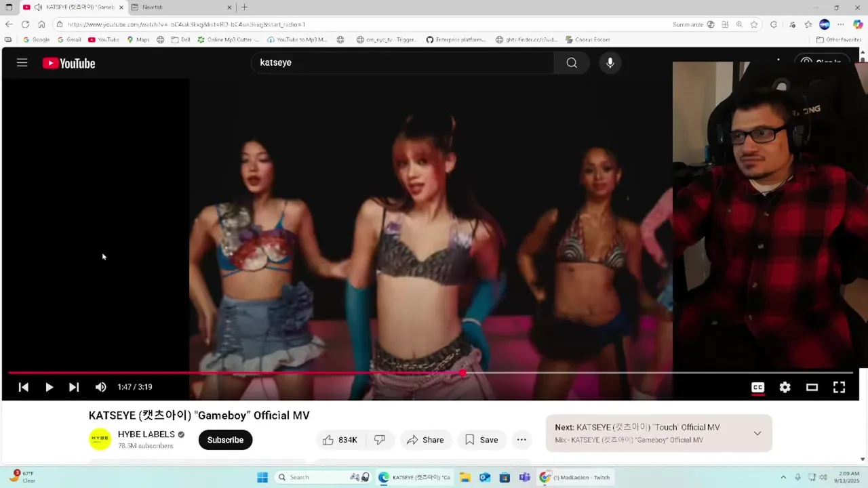Open the Enterprise platform GitHub bookmark
This screenshot has width=868, height=488.
[456, 39]
